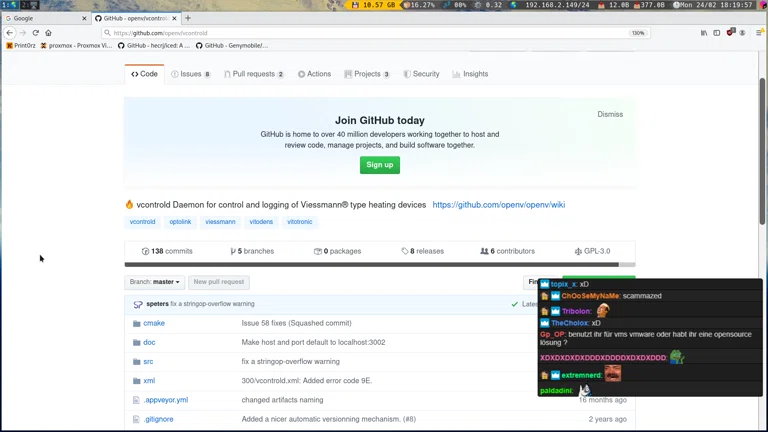Expand the Branch: master dropdown

[x=155, y=282]
